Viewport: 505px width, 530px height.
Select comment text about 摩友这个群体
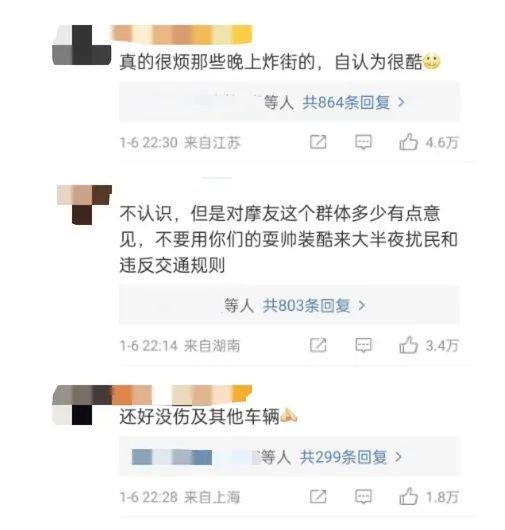click(288, 239)
